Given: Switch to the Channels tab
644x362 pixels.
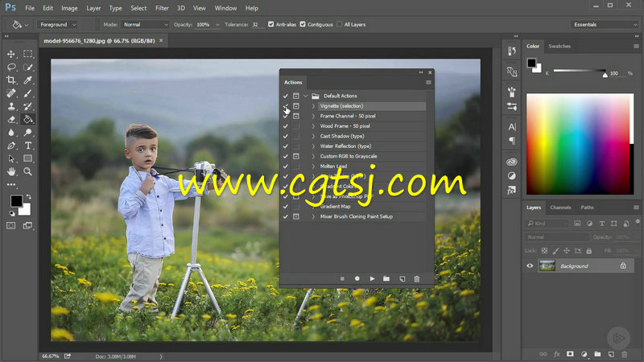Looking at the screenshot, I should click(560, 208).
